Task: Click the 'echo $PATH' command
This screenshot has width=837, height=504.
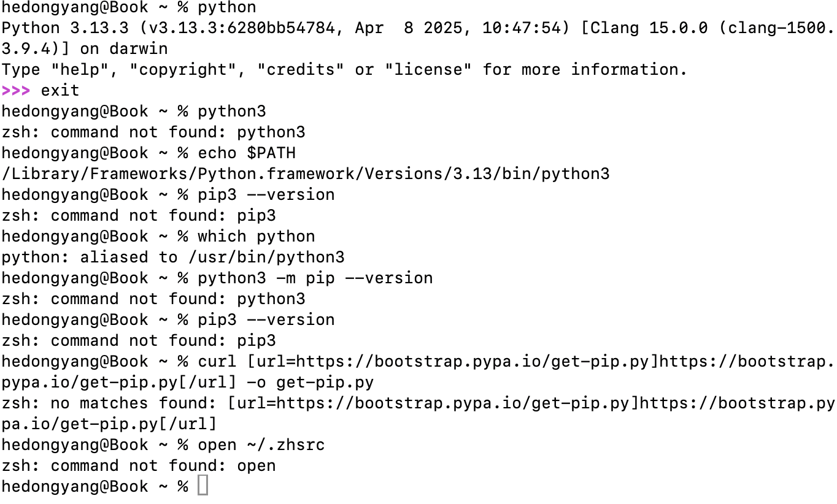Action: click(x=247, y=153)
